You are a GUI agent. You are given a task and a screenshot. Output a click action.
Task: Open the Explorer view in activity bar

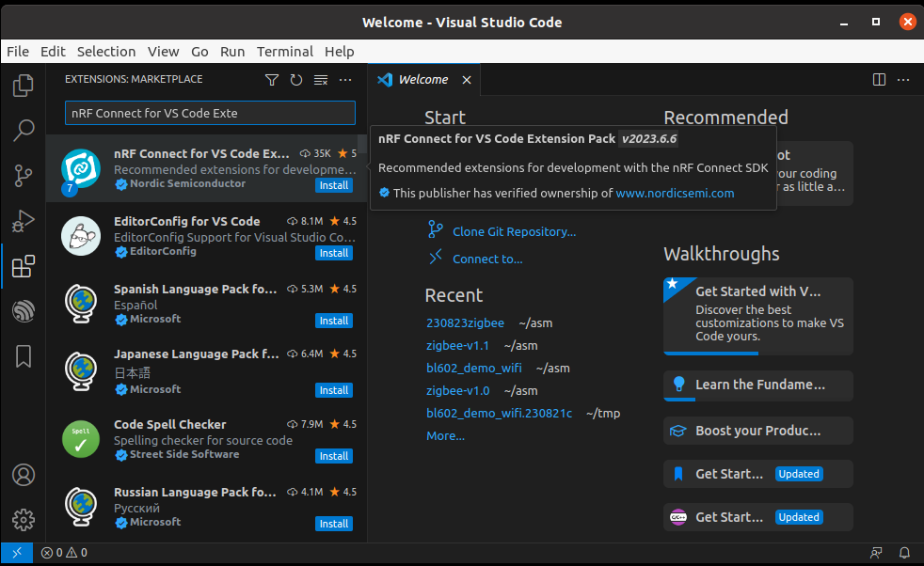tap(23, 86)
